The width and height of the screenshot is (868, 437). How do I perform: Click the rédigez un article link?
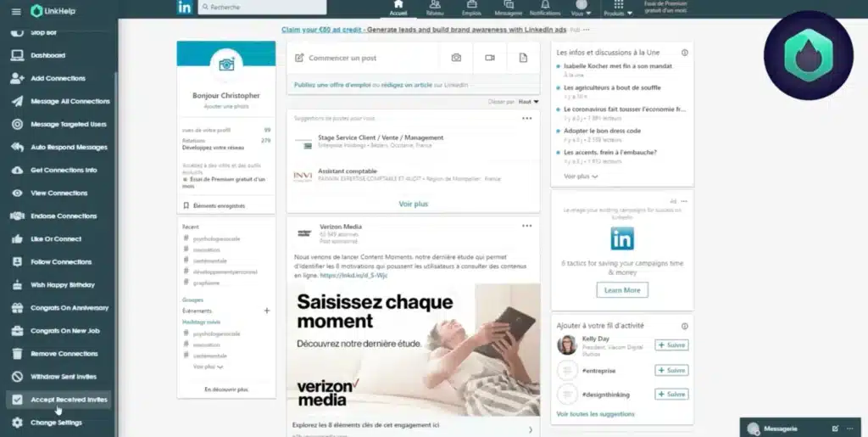(x=407, y=85)
